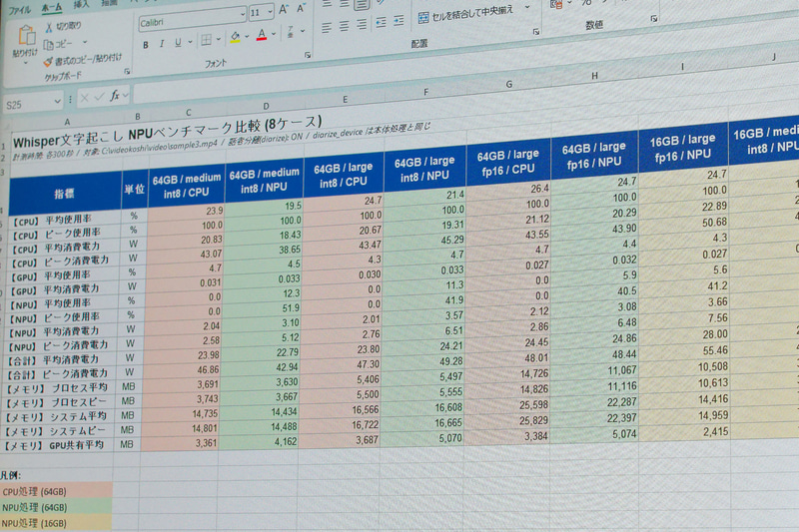799x532 pixels.
Task: Open the Number (数値) group dialog launcher
Action: pyautogui.click(x=654, y=19)
